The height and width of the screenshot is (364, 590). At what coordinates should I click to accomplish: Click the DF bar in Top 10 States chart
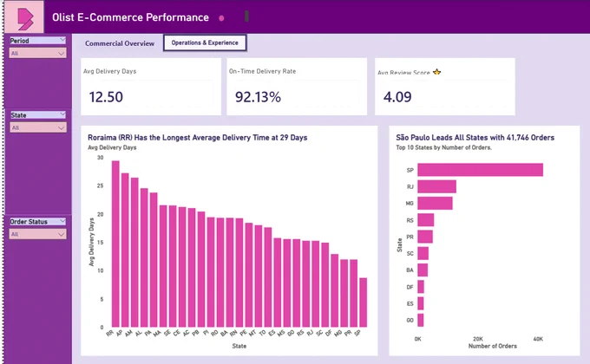[x=421, y=287]
